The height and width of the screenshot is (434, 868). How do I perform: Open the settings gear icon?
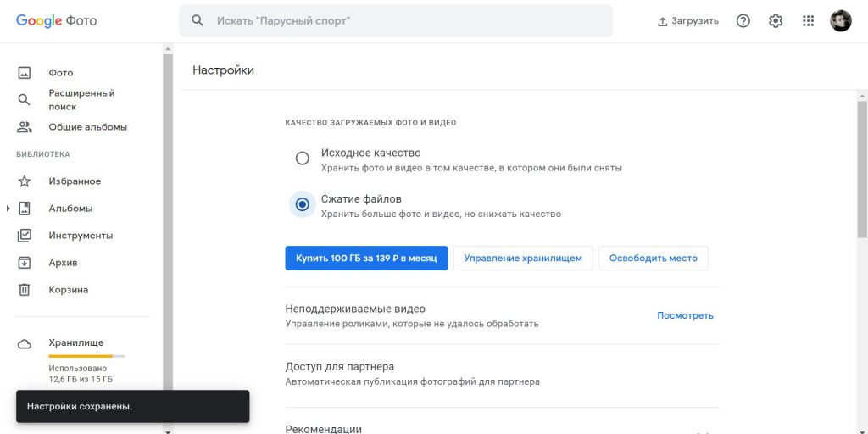point(776,21)
